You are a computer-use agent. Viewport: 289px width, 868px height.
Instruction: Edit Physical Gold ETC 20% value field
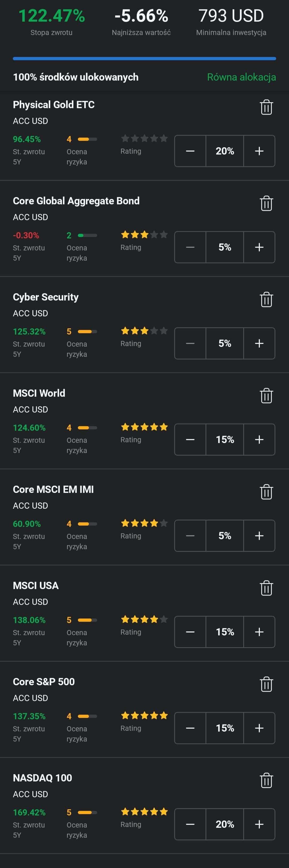click(x=225, y=151)
